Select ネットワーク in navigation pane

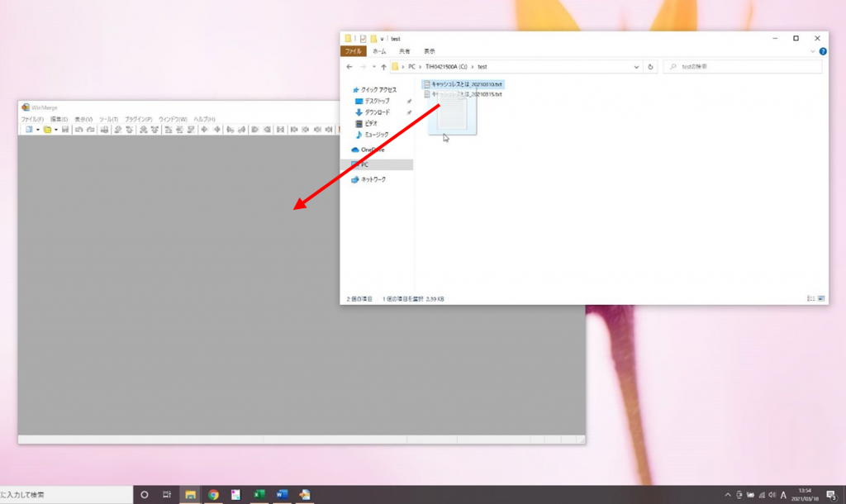coord(368,179)
